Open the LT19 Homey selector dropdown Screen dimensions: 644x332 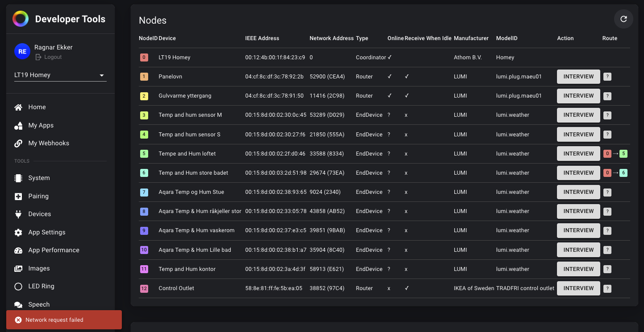click(x=60, y=75)
